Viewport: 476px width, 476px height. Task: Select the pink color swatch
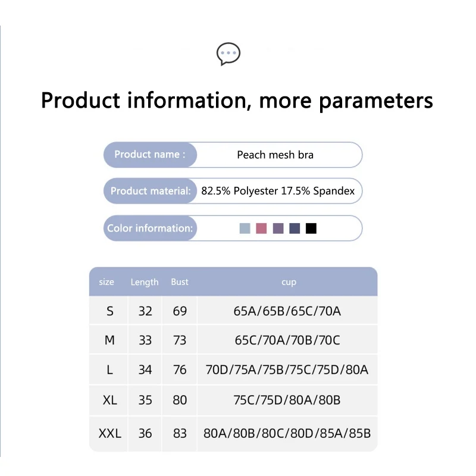pos(261,228)
